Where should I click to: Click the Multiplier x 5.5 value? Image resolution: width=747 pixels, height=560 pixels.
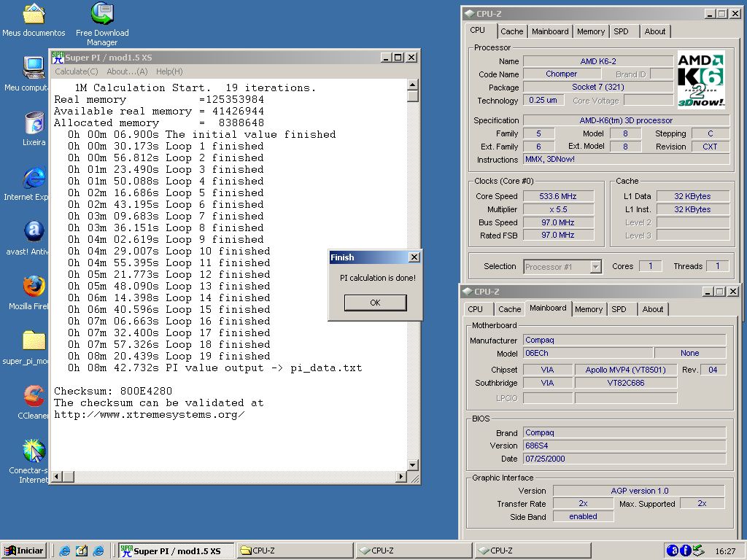click(x=558, y=209)
